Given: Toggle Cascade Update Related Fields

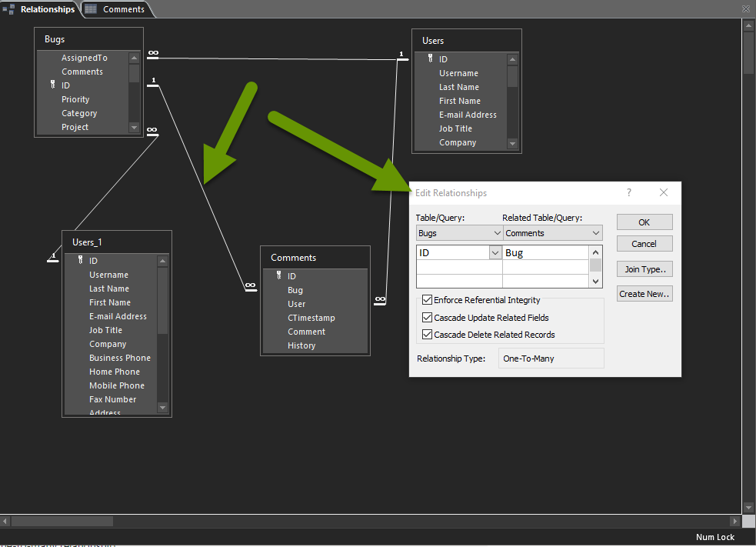Looking at the screenshot, I should pyautogui.click(x=426, y=318).
